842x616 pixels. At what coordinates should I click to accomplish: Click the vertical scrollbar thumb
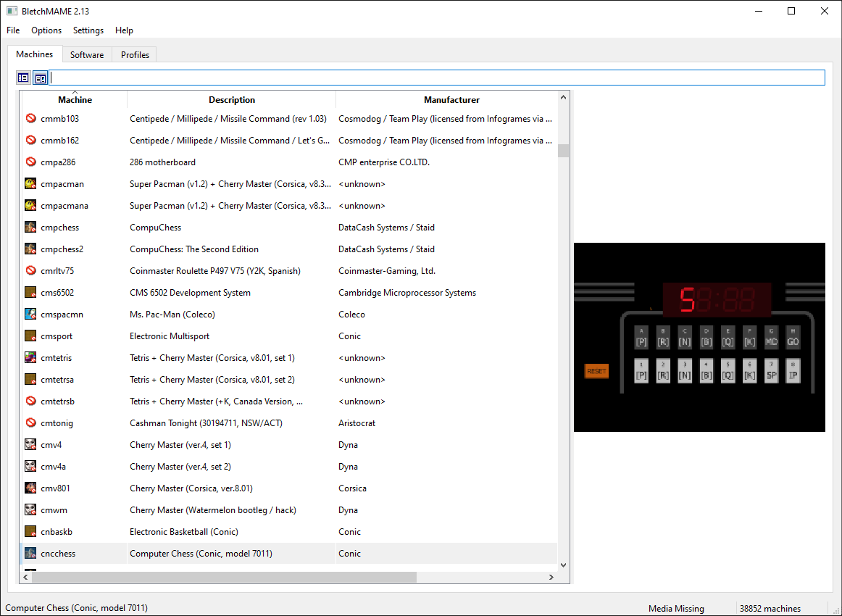(563, 150)
